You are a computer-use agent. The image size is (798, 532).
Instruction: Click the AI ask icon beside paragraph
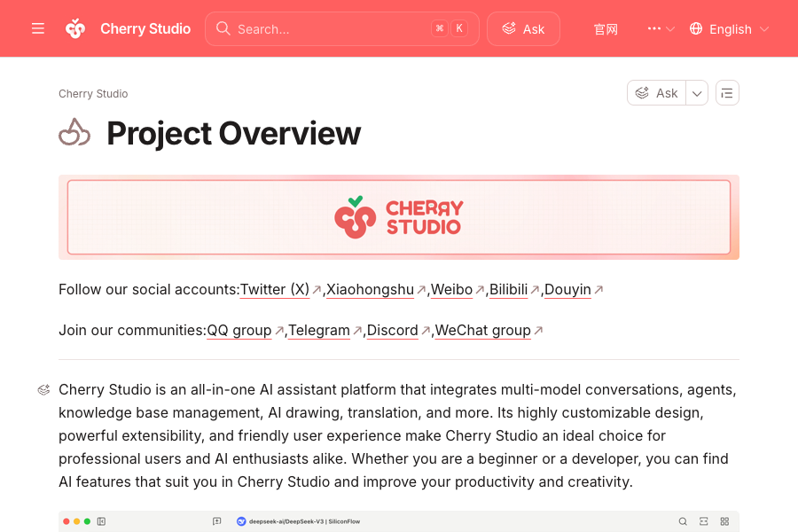(x=43, y=390)
